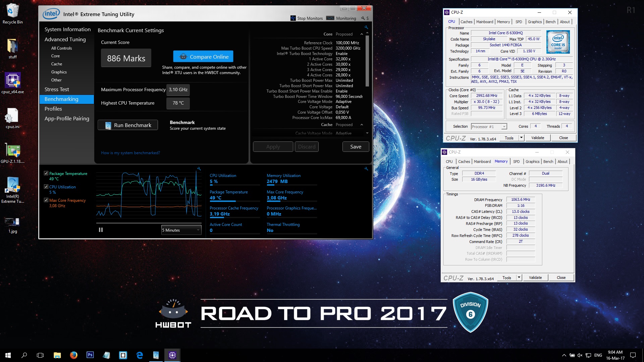Click Validate in upper CPU-Z window
This screenshot has width=644, height=362.
tap(538, 138)
